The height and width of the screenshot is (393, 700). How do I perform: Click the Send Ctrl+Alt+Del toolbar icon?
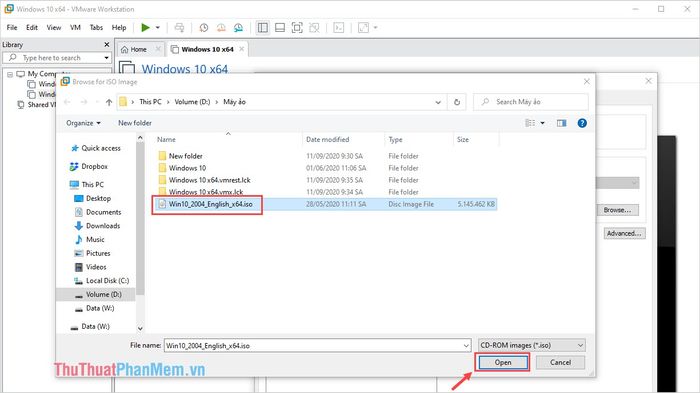click(x=179, y=28)
